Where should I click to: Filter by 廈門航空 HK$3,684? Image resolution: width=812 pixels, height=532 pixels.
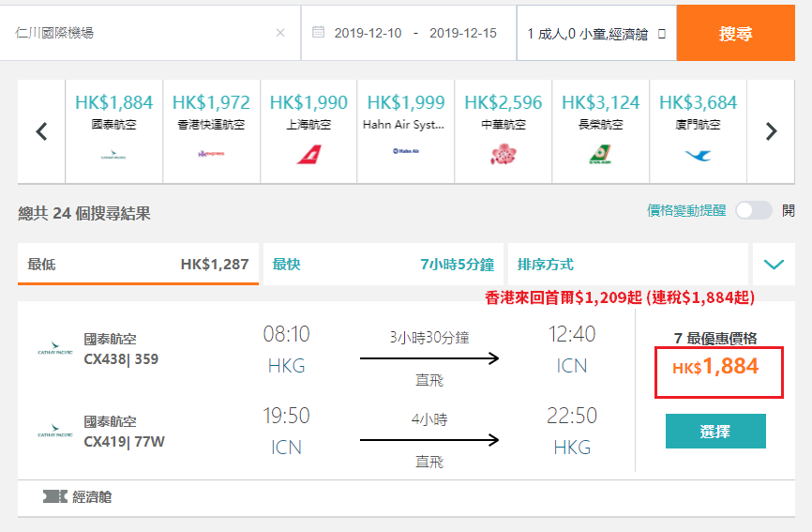coord(698,131)
